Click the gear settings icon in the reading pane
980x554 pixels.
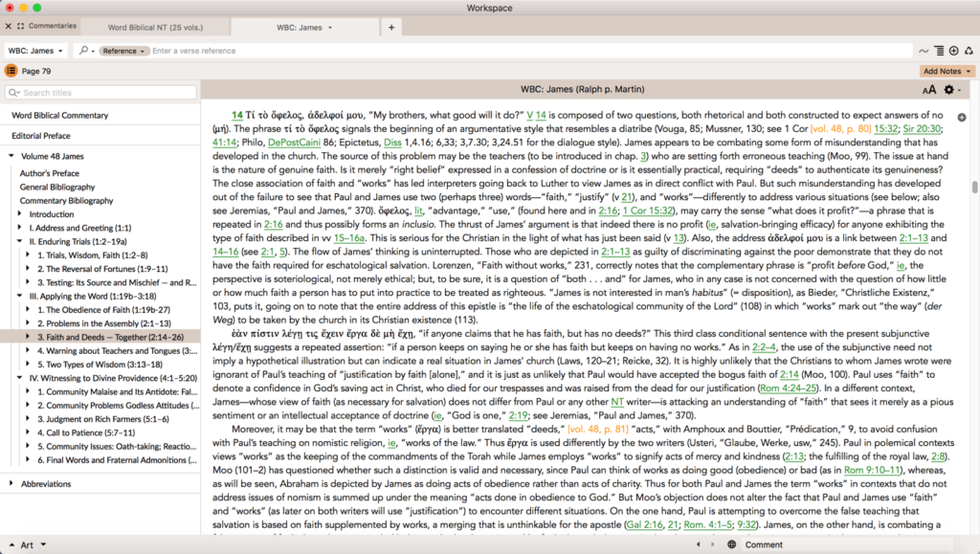(x=947, y=88)
